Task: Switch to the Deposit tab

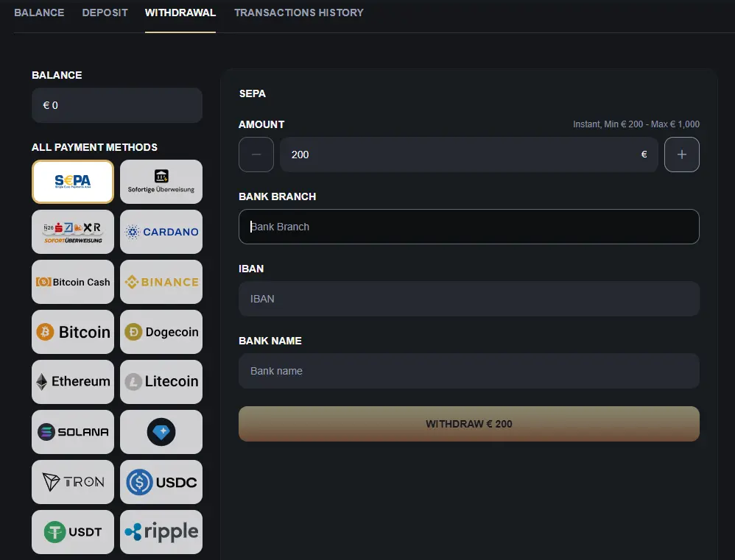Action: coord(105,13)
